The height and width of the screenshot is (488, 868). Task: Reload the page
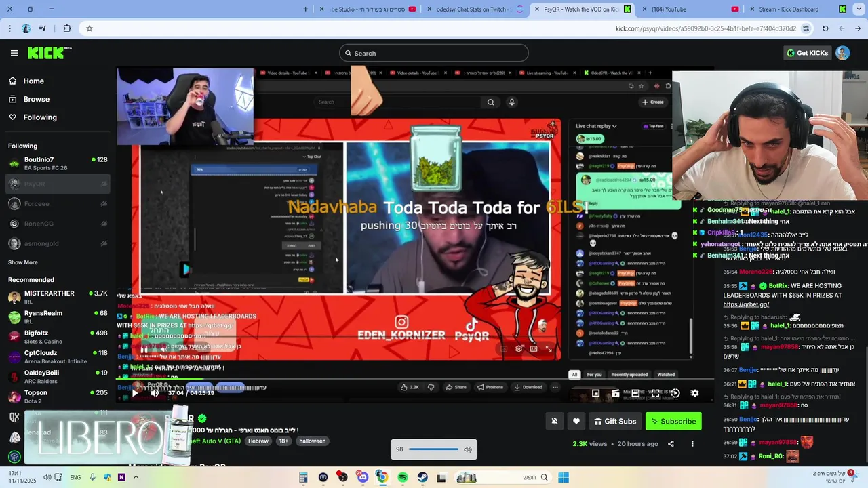click(x=825, y=28)
